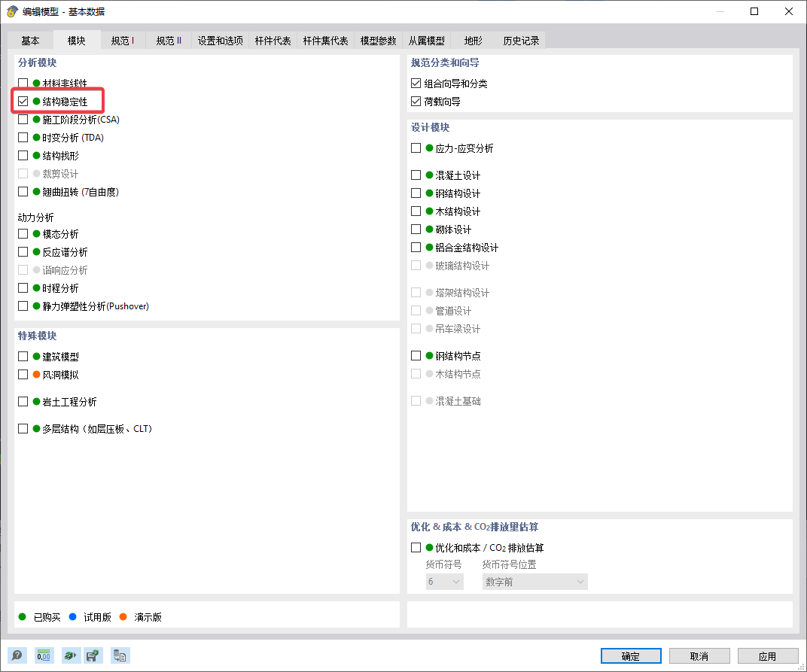This screenshot has width=807, height=672.
Task: Uncheck 组合向导和分类 option
Action: pyautogui.click(x=416, y=83)
